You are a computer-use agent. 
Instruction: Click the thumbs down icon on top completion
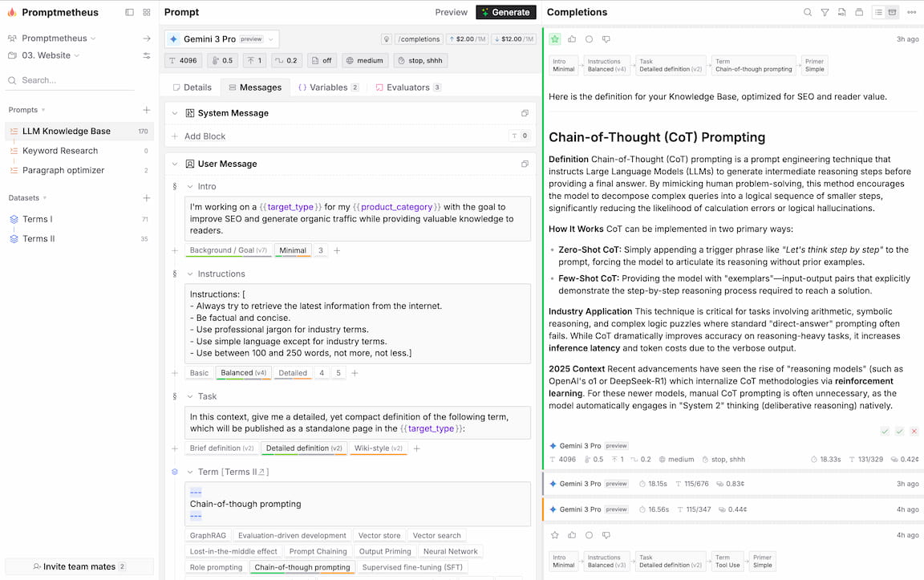point(606,39)
